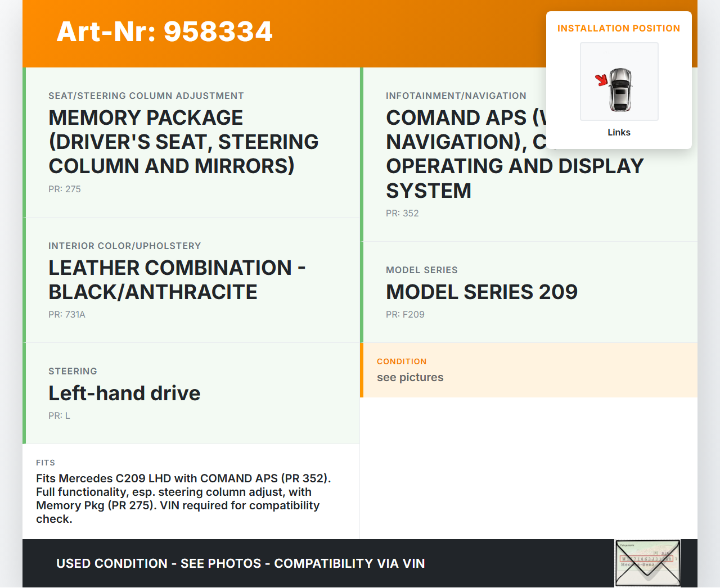Select the Leather Combination Black/Anthracite heading

[x=177, y=280]
